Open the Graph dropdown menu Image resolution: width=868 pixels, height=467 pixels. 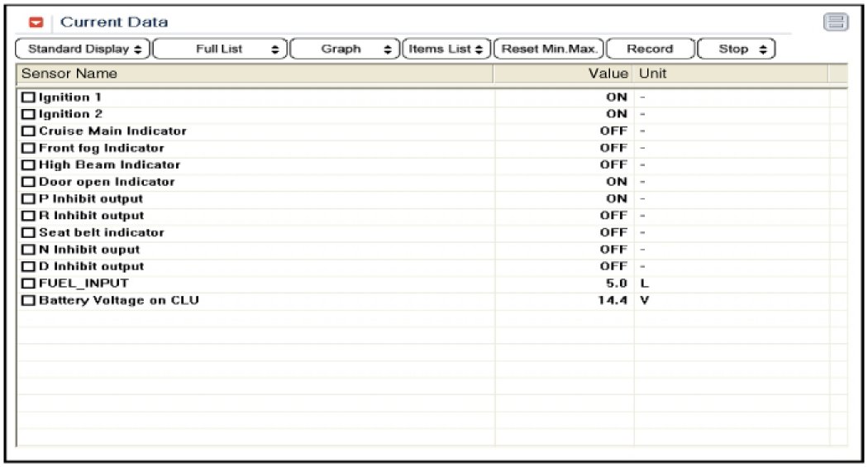(345, 50)
